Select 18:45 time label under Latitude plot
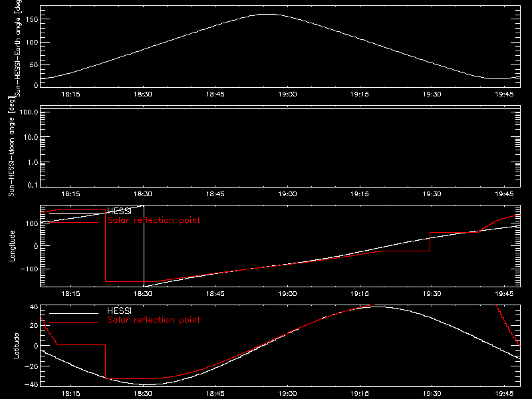 point(215,393)
